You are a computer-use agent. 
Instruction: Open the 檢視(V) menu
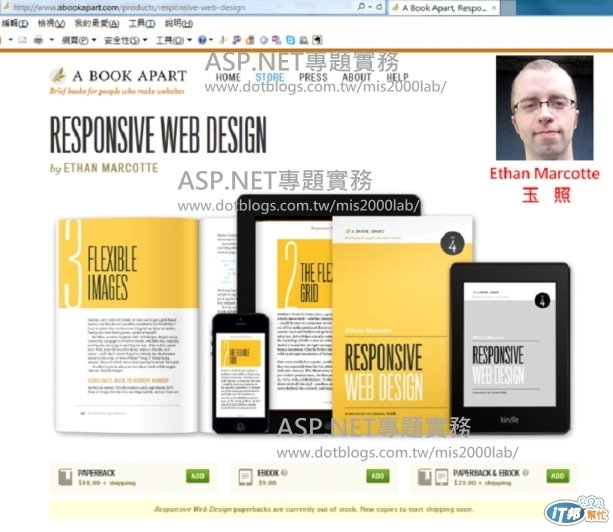(51, 23)
